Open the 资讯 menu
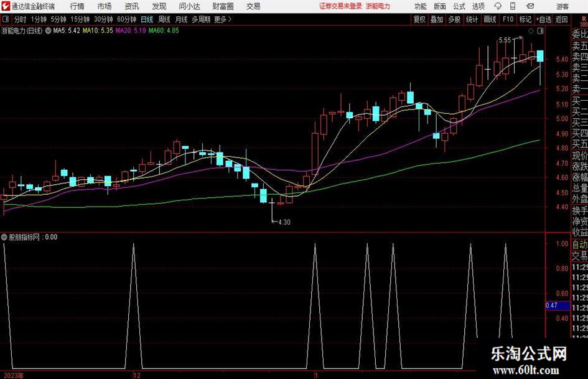The width and height of the screenshot is (588, 379). (132, 6)
